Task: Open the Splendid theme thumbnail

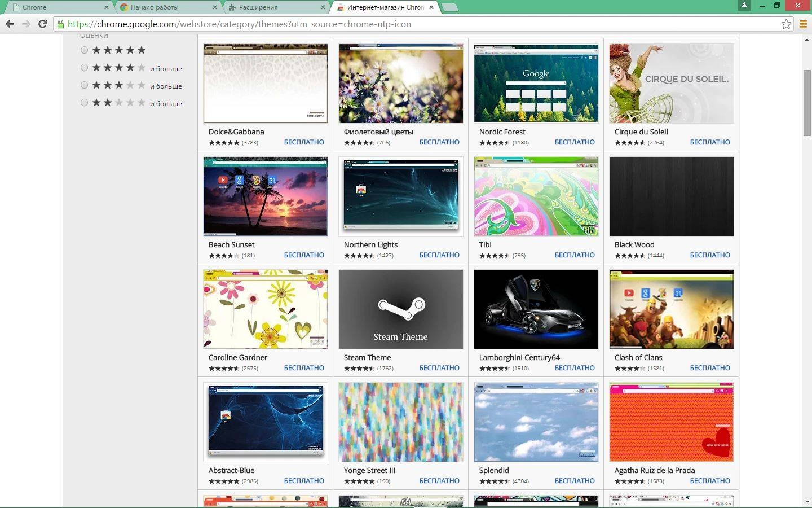Action: [x=536, y=422]
